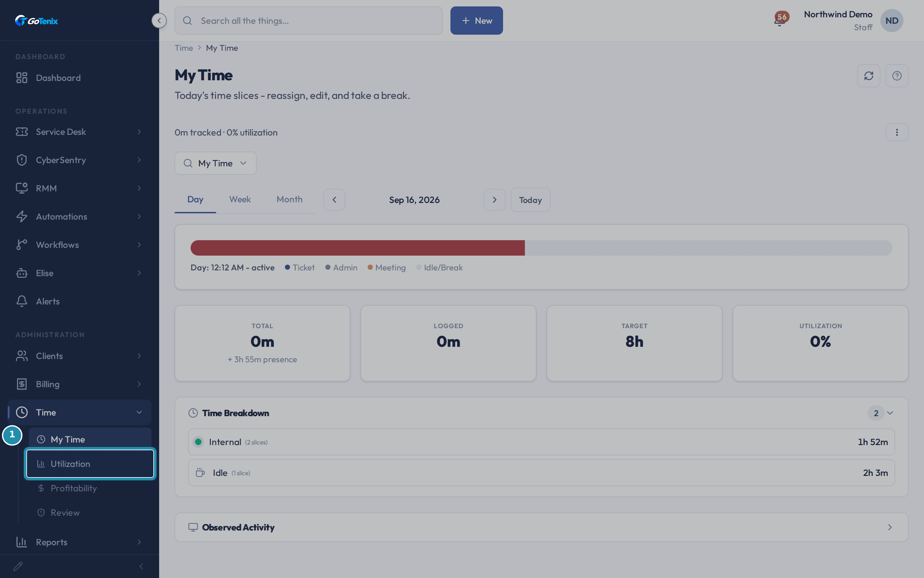Expand Service Desk menu
Screen dimensions: 924x578
point(80,132)
